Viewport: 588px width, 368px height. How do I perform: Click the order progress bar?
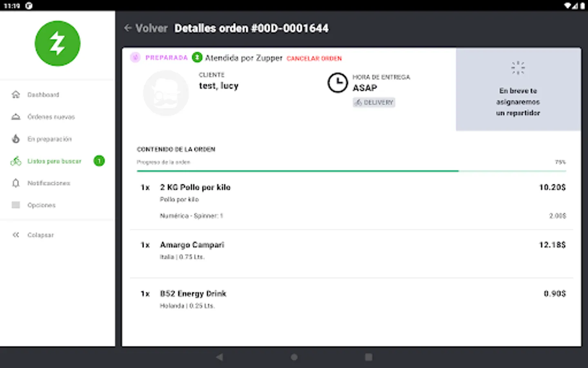pos(351,171)
